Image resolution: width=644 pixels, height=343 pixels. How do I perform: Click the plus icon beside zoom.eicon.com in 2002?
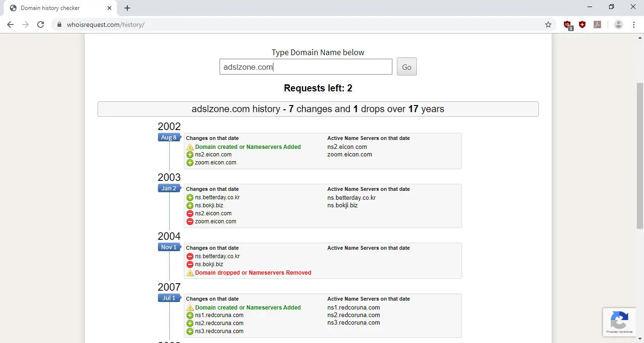190,163
